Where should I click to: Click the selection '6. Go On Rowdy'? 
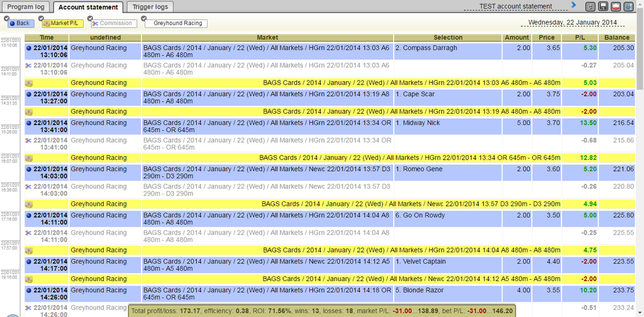click(419, 215)
